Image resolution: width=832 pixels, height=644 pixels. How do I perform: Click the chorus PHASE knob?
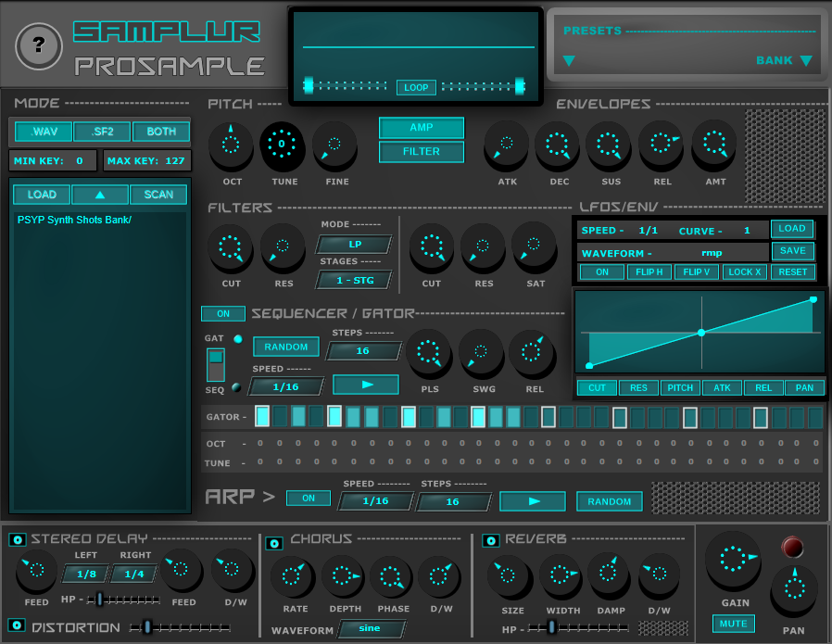391,576
